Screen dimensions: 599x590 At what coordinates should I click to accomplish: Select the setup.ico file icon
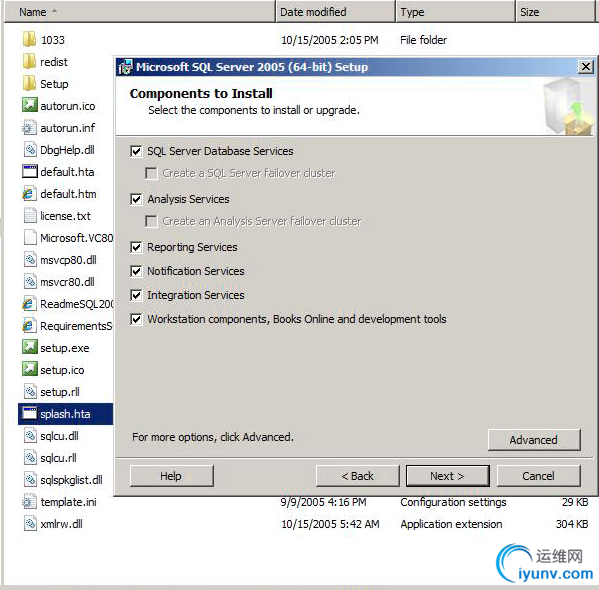point(30,370)
